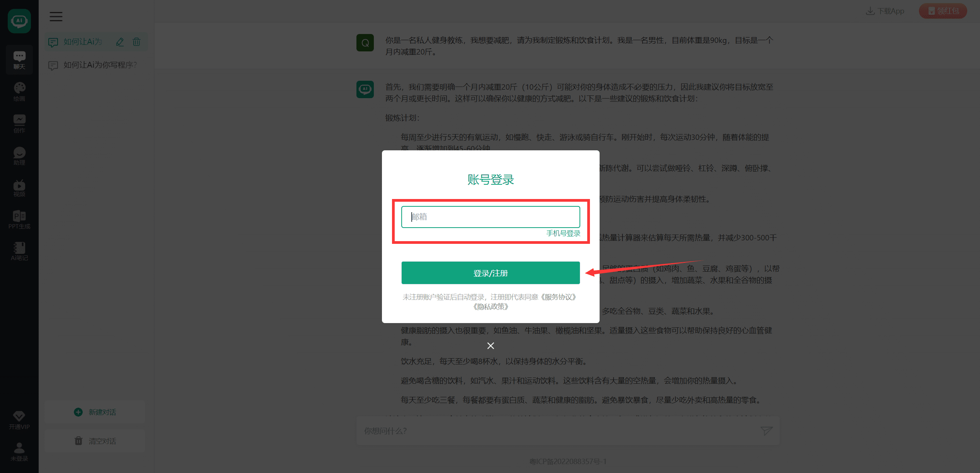Viewport: 980px width, 473px height.
Task: Select the 视频 video feature
Action: (19, 188)
